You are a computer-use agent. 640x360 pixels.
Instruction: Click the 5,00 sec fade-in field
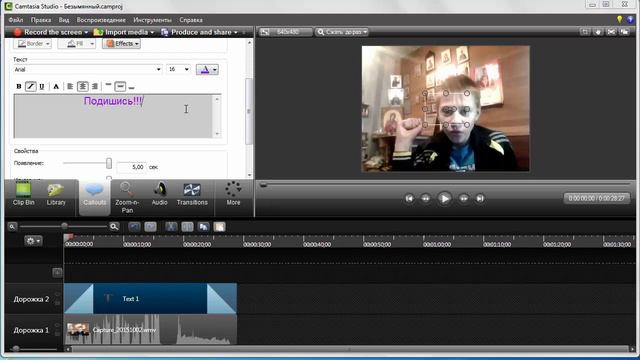click(131, 167)
